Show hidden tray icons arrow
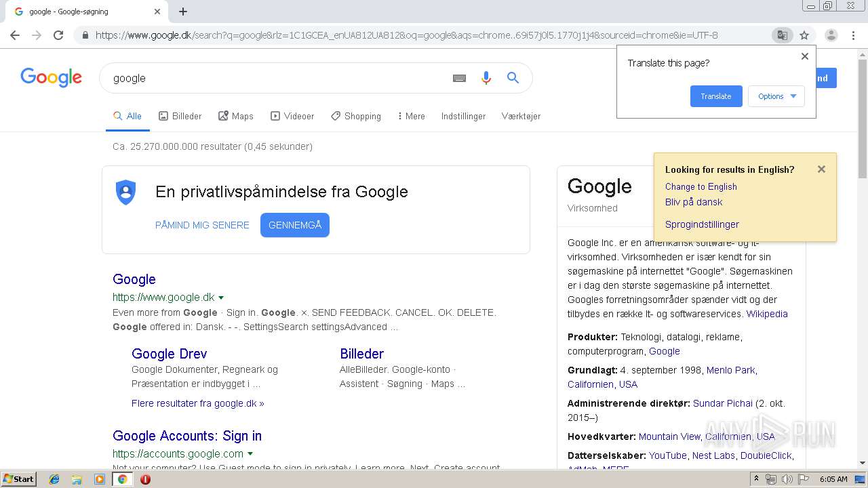This screenshot has height=488, width=868. pyautogui.click(x=757, y=479)
